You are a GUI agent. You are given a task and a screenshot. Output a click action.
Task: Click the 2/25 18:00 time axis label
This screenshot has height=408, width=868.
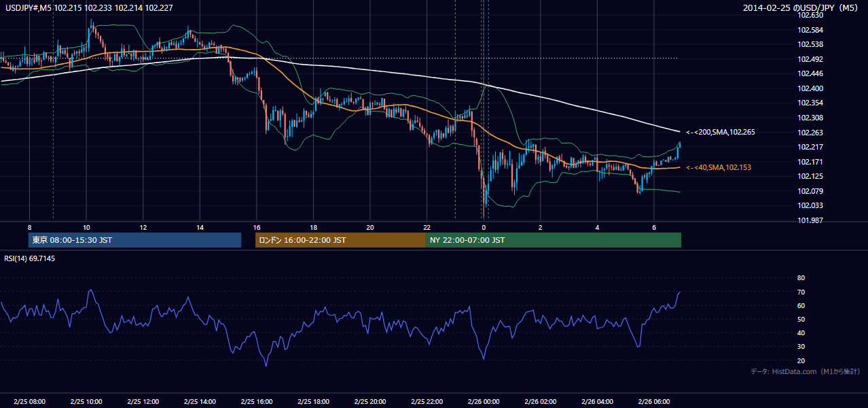(313, 402)
